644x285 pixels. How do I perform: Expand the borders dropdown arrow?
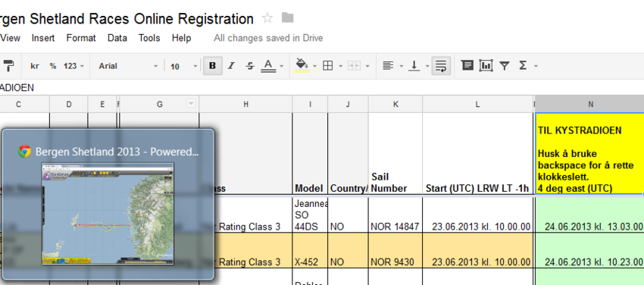[x=341, y=66]
